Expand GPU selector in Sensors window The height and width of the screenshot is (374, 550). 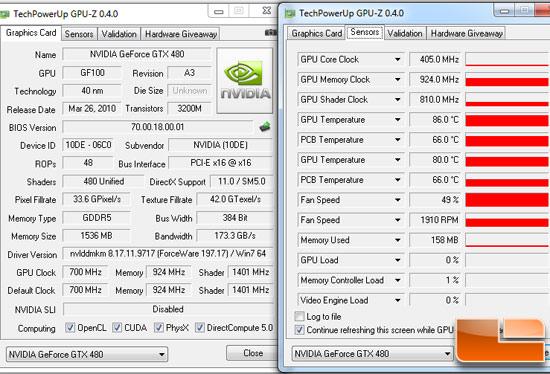pyautogui.click(x=447, y=354)
